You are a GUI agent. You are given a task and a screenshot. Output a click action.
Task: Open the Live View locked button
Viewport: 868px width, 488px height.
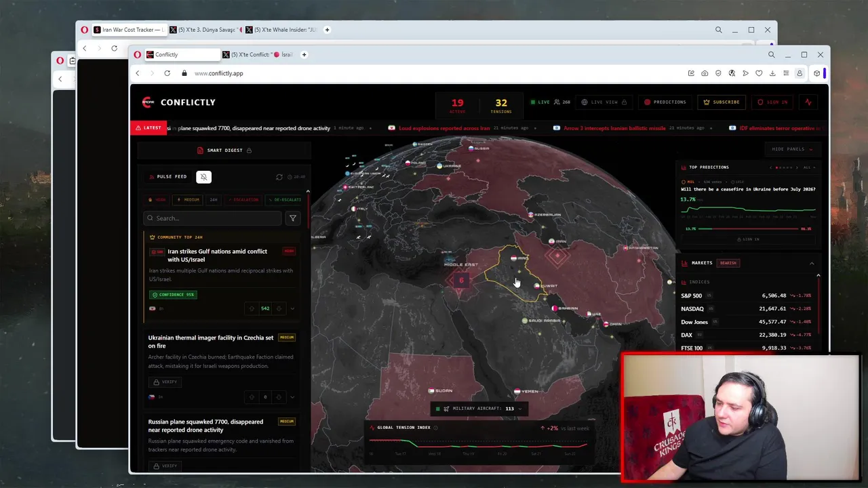(604, 102)
